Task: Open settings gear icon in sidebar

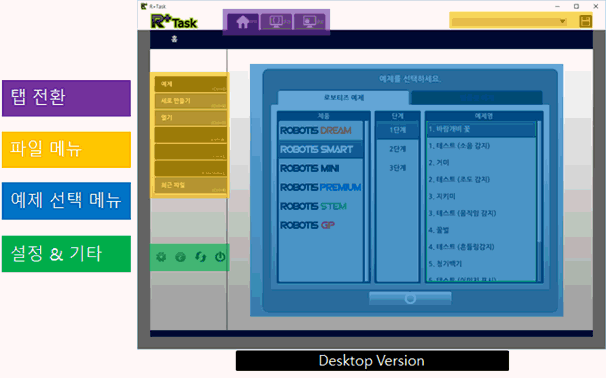Action: (x=161, y=257)
